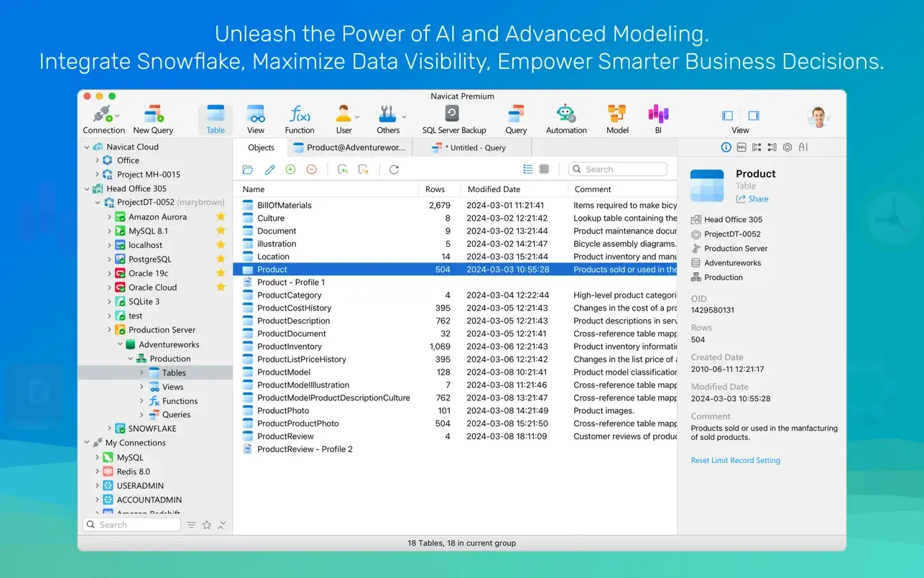The image size is (924, 578).
Task: Click the green new table plus icon
Action: pos(290,170)
